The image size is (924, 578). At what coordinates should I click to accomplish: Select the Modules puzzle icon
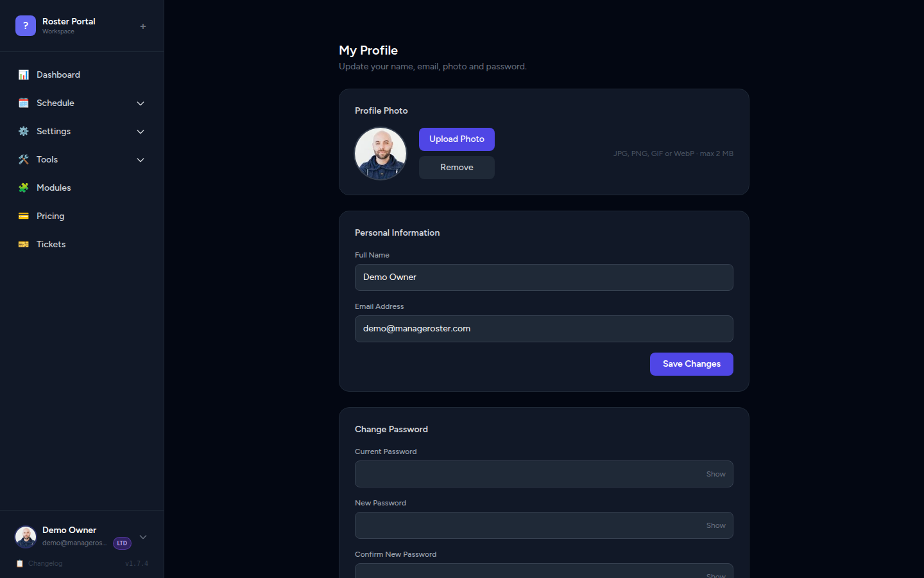(x=24, y=188)
